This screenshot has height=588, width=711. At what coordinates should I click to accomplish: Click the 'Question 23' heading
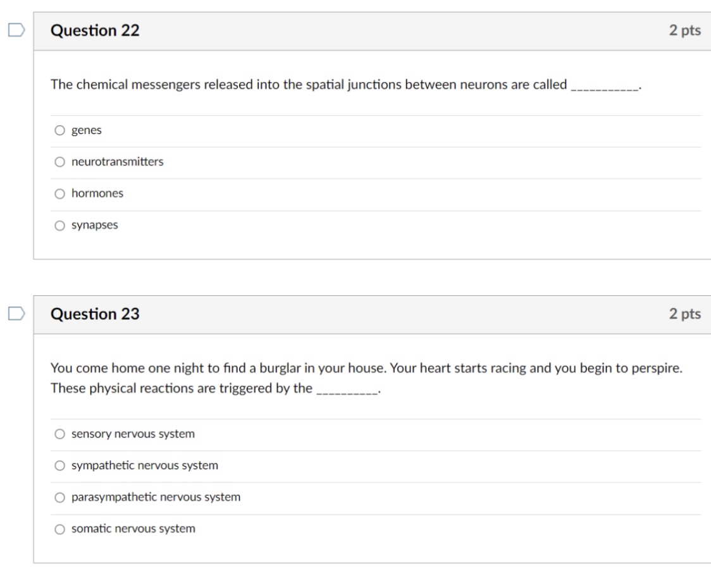pos(95,314)
